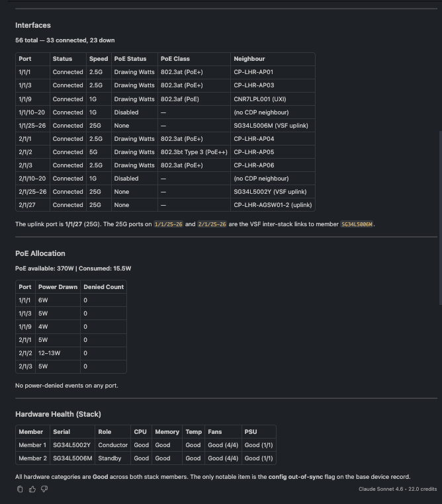Click Good (1/1) PSU cell for Member 2
Image resolution: width=442 pixels, height=504 pixels.
259,458
